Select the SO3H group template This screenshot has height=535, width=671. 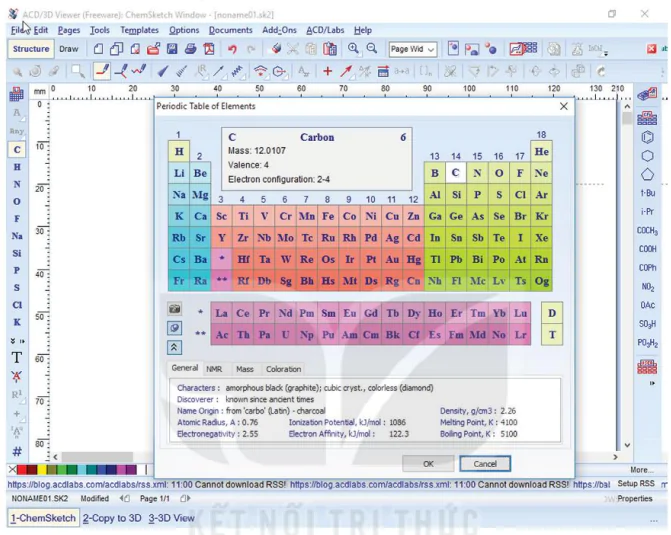click(x=647, y=324)
